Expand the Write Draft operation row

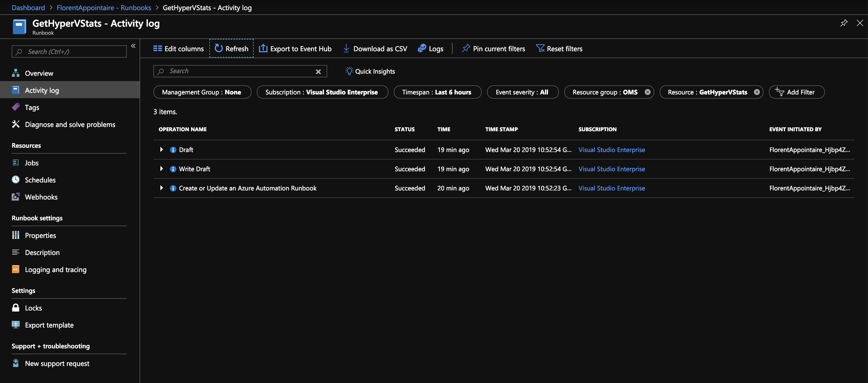pyautogui.click(x=161, y=169)
